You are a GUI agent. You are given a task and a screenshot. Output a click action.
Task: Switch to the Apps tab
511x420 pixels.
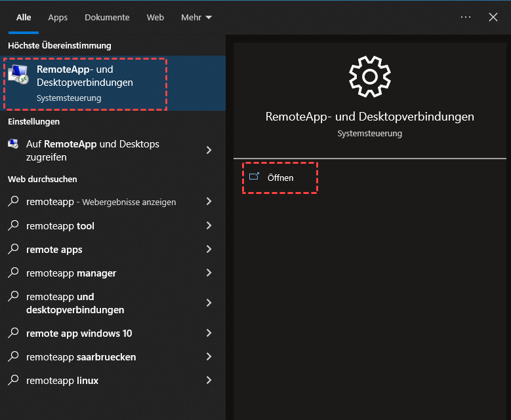pos(58,17)
